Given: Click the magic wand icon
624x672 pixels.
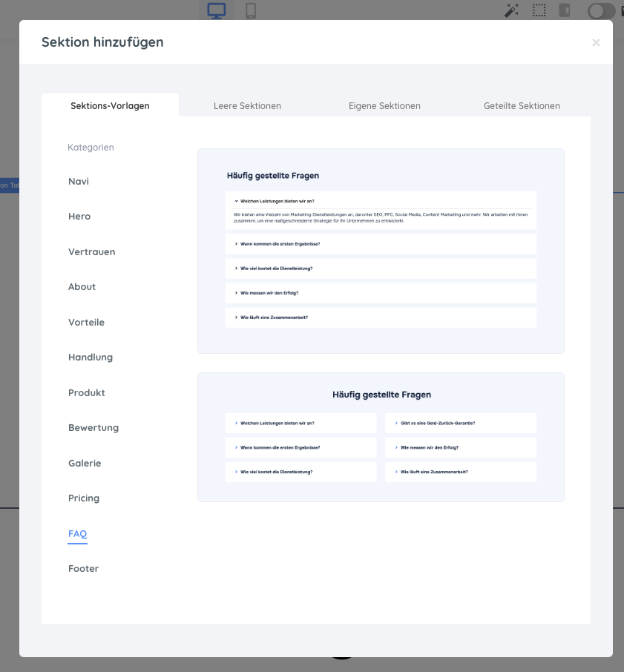Looking at the screenshot, I should pyautogui.click(x=511, y=10).
